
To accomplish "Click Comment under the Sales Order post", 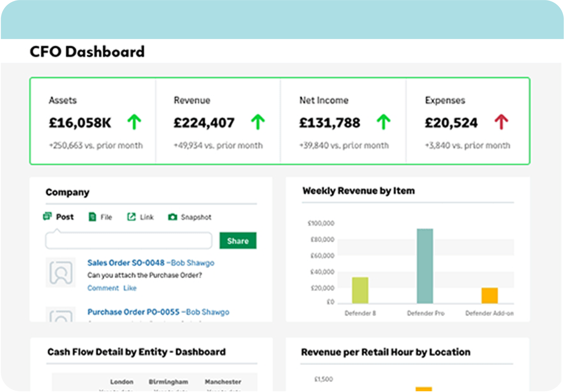I will pyautogui.click(x=103, y=288).
